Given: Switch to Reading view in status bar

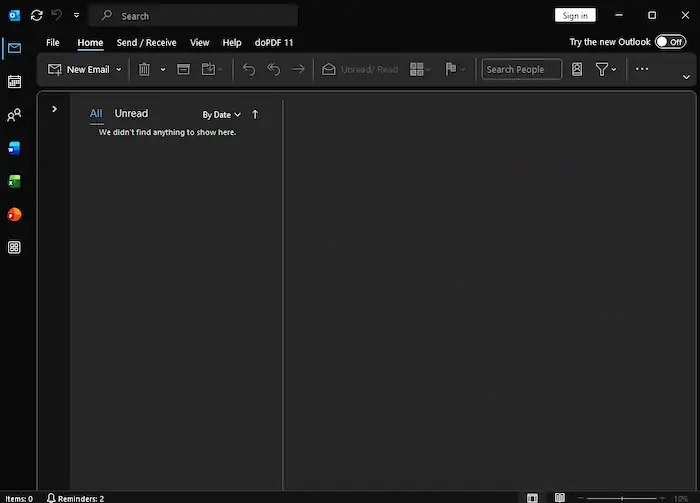Looking at the screenshot, I should [560, 498].
